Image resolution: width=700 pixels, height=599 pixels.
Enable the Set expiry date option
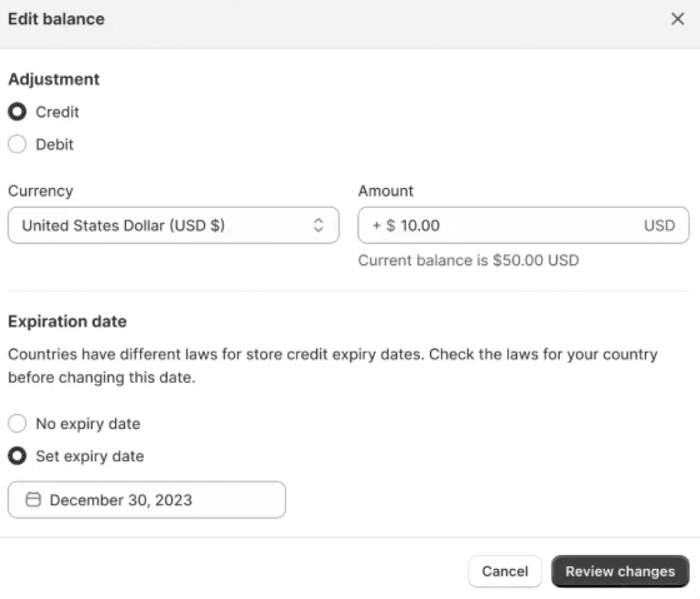pyautogui.click(x=18, y=457)
